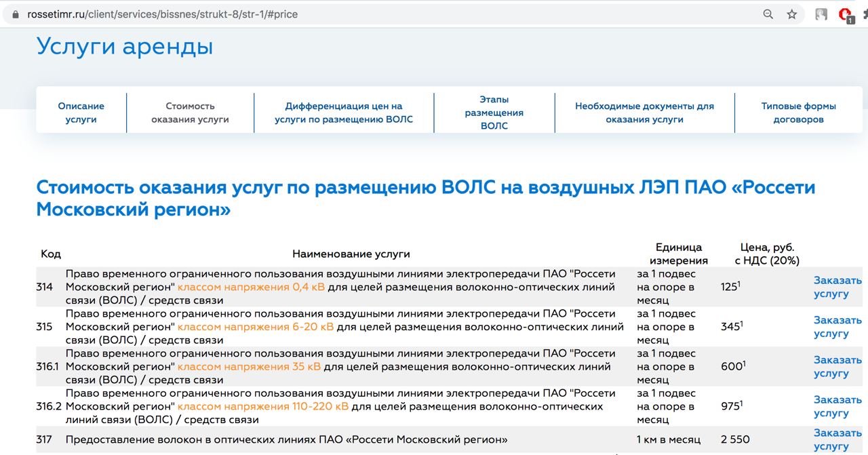Viewport: 868px width, 455px height.
Task: Click code cell 316.1
Action: 47,366
